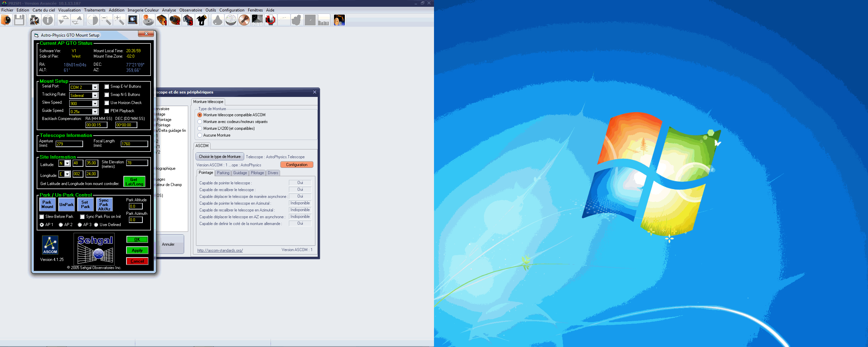868x347 pixels.
Task: Open camera number 1 toolbar icon
Action: [162, 20]
